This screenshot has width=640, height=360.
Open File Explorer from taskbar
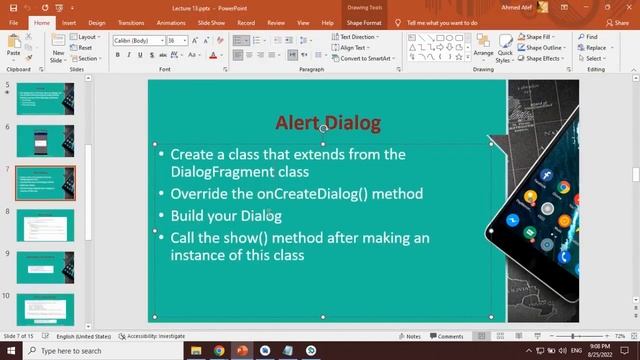pyautogui.click(x=196, y=351)
